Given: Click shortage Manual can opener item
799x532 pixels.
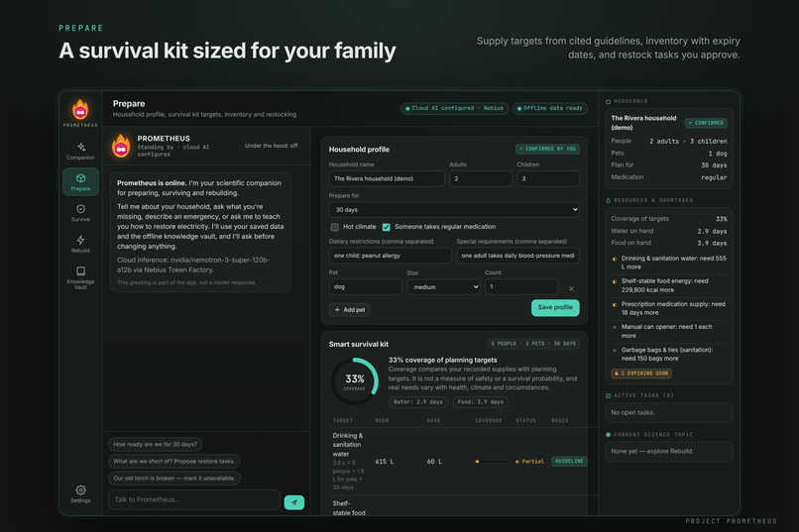Looking at the screenshot, I should 669,332.
